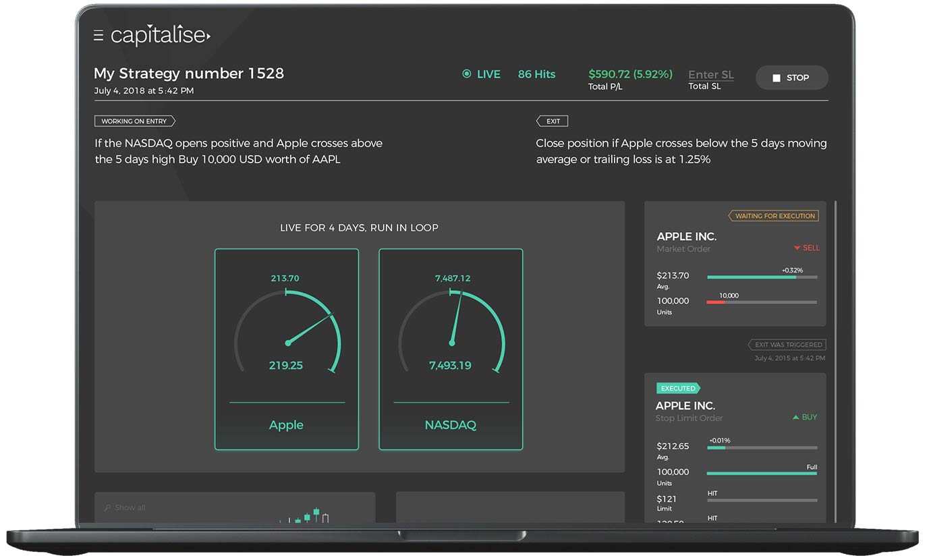The height and width of the screenshot is (560, 927).
Task: Click the $590.72 (5.92%) total P/L value
Action: pos(631,74)
